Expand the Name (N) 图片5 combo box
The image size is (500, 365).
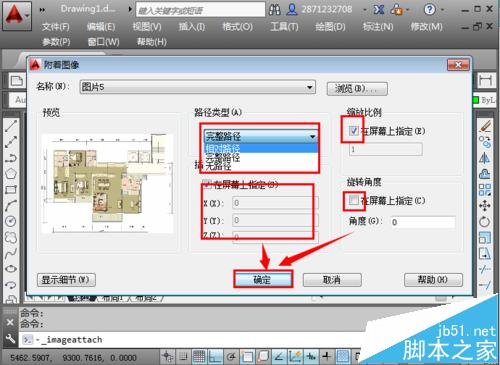point(310,87)
